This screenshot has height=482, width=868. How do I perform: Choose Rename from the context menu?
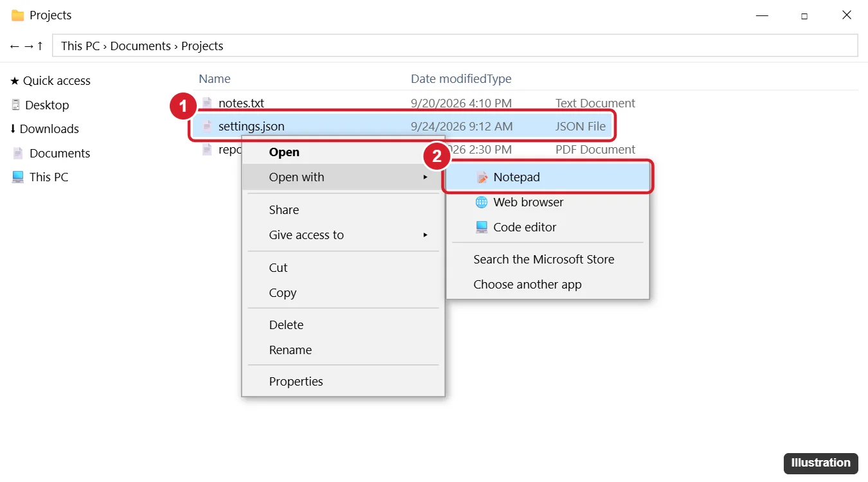[343, 350]
